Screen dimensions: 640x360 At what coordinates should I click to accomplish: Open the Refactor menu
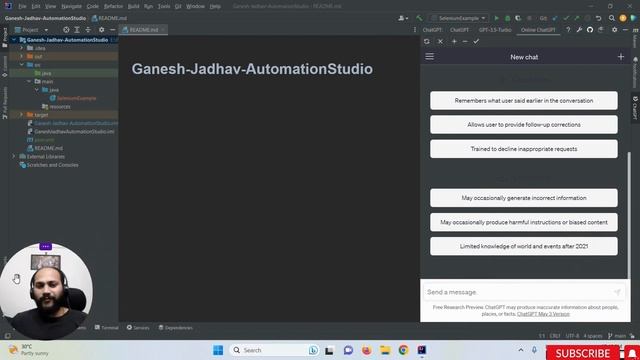click(x=113, y=6)
